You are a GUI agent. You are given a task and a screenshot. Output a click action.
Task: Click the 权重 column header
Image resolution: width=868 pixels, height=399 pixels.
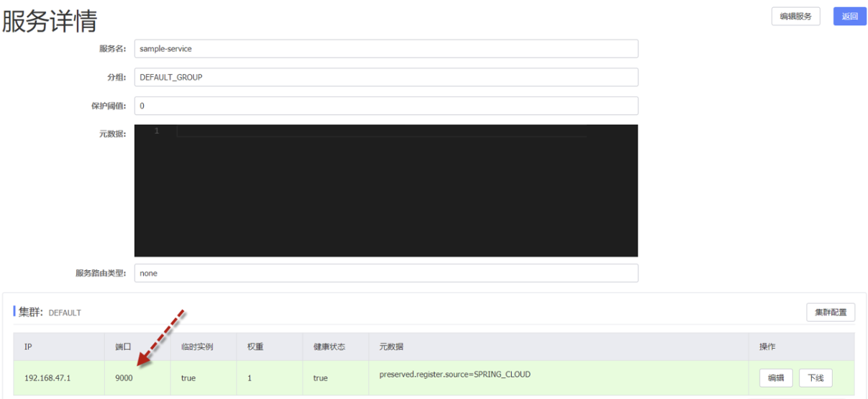(255, 347)
